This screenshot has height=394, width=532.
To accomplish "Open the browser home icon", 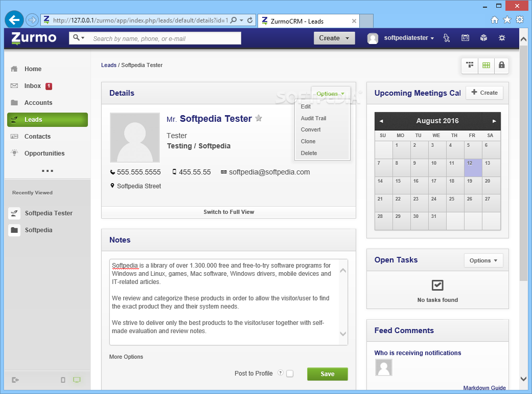I will (x=495, y=19).
